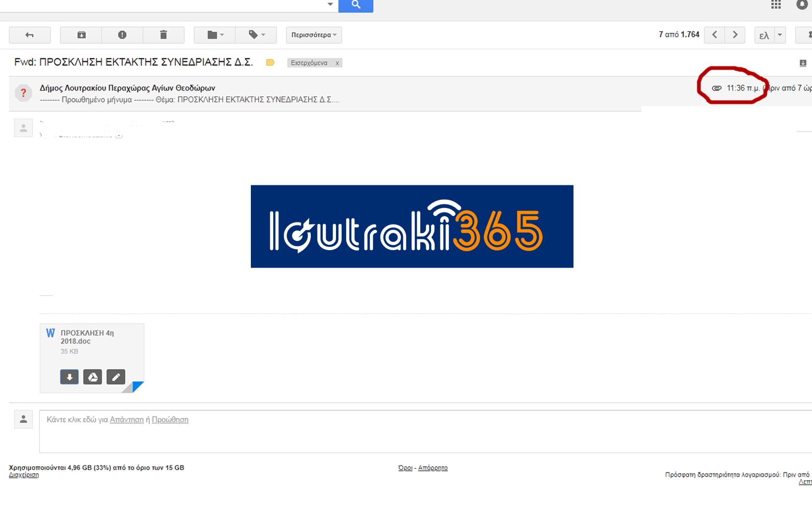Click the reply area profile avatar
This screenshot has width=812, height=508.
click(x=23, y=419)
